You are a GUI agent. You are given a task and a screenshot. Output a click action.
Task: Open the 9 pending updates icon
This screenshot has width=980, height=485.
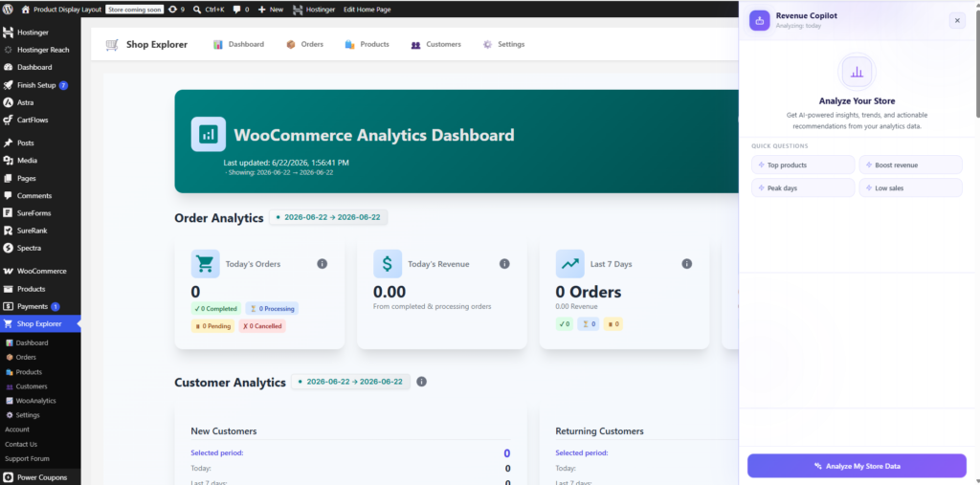click(x=177, y=10)
